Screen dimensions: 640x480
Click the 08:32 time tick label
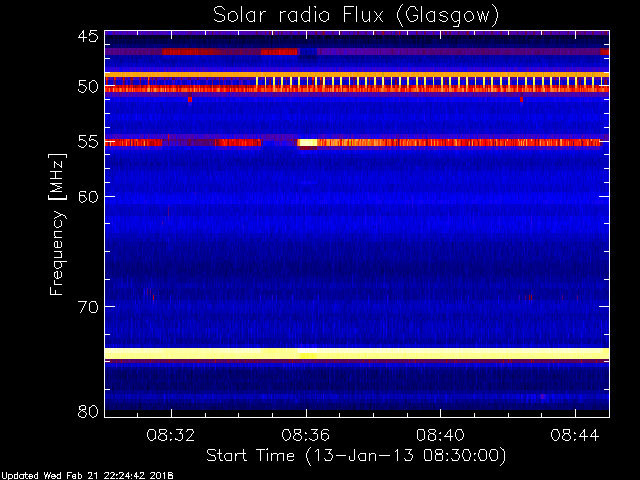pos(171,435)
